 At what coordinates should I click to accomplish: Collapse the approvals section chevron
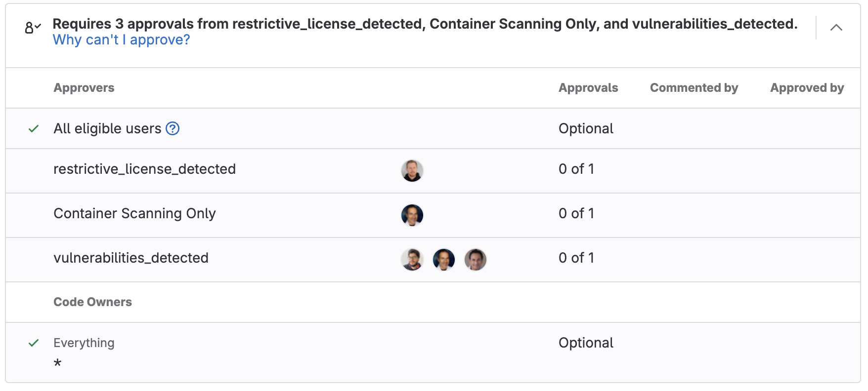point(836,28)
